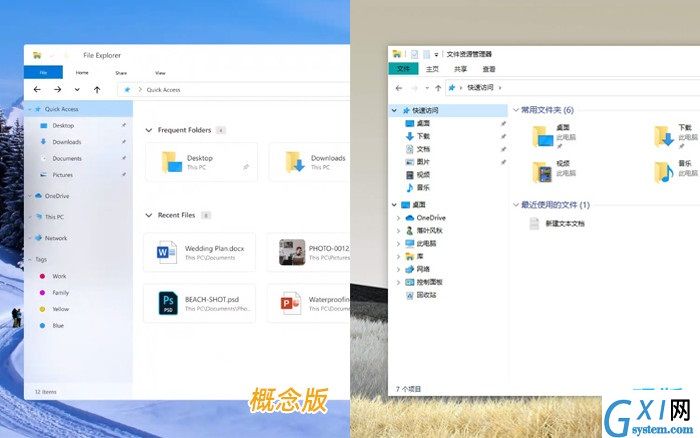
Task: Select the Desktop icon in the concept sidebar
Action: click(x=44, y=125)
